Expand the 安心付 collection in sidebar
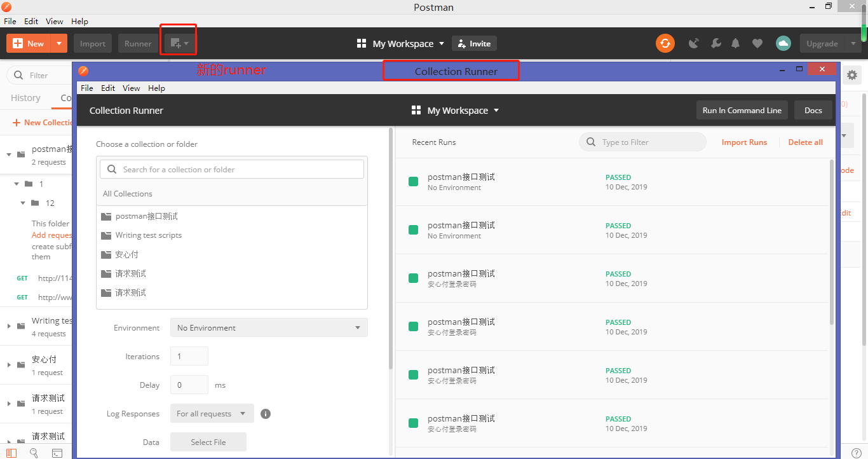The image size is (868, 459). click(x=9, y=364)
